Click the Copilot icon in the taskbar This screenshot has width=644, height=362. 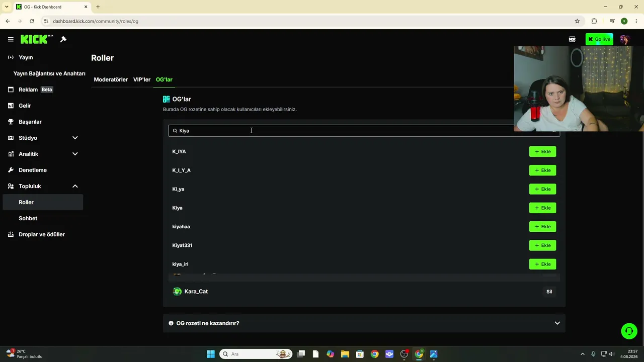330,354
